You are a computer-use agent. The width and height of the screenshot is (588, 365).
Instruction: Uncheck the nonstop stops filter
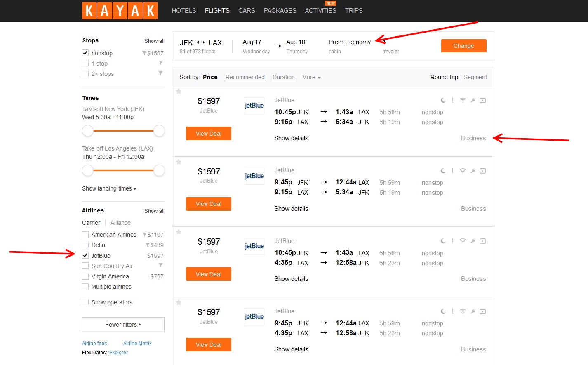(86, 53)
